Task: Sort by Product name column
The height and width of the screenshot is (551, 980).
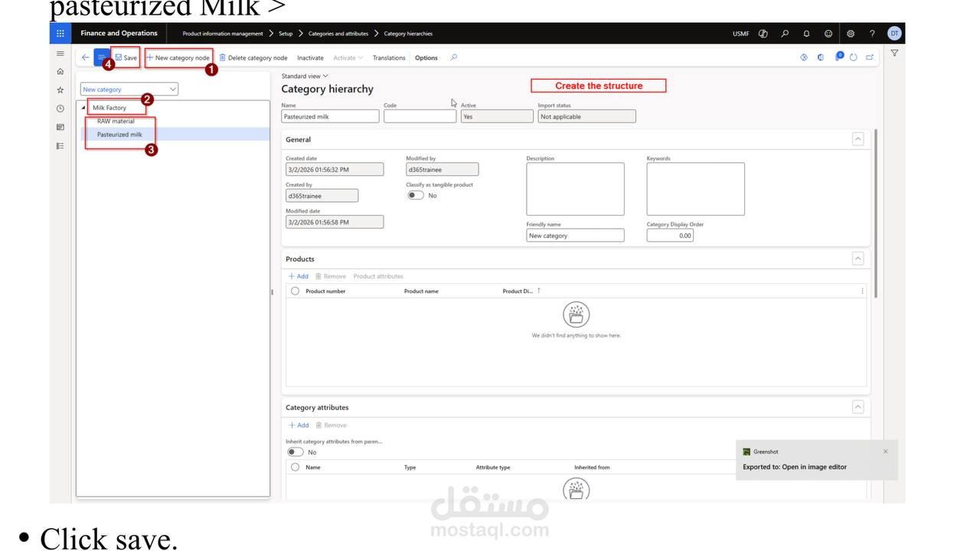Action: [x=421, y=291]
